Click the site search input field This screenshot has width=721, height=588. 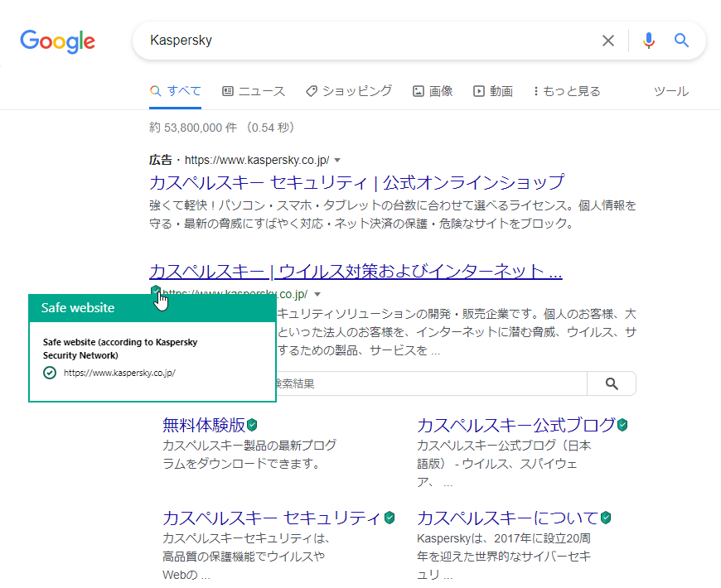click(431, 383)
